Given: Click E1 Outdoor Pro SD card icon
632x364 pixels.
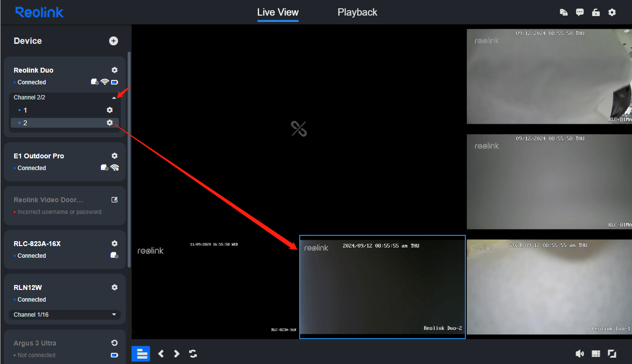Looking at the screenshot, I should click(x=104, y=168).
